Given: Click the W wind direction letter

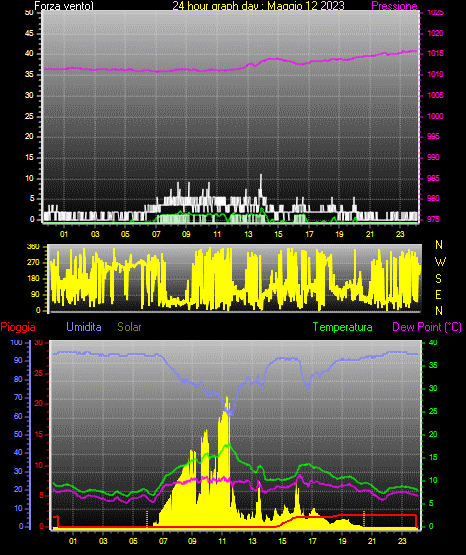Looking at the screenshot, I should [440, 262].
